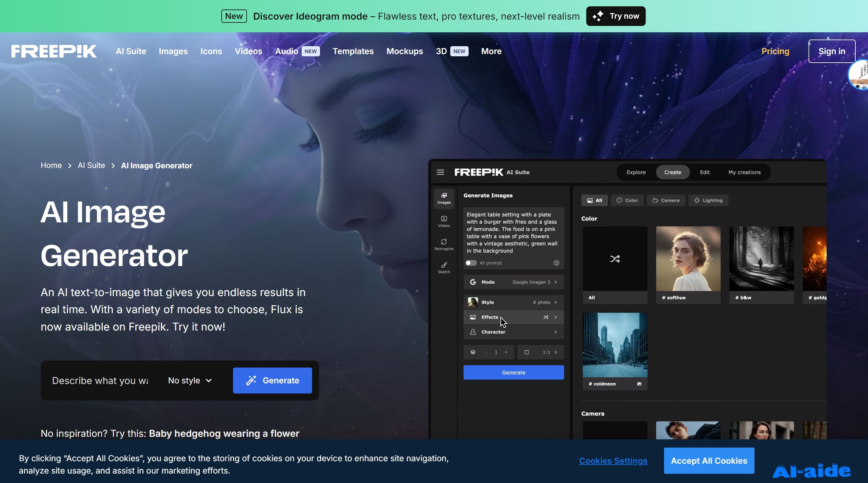This screenshot has height=483, width=868.
Task: Click the shuffle icon in Effects row
Action: [546, 317]
